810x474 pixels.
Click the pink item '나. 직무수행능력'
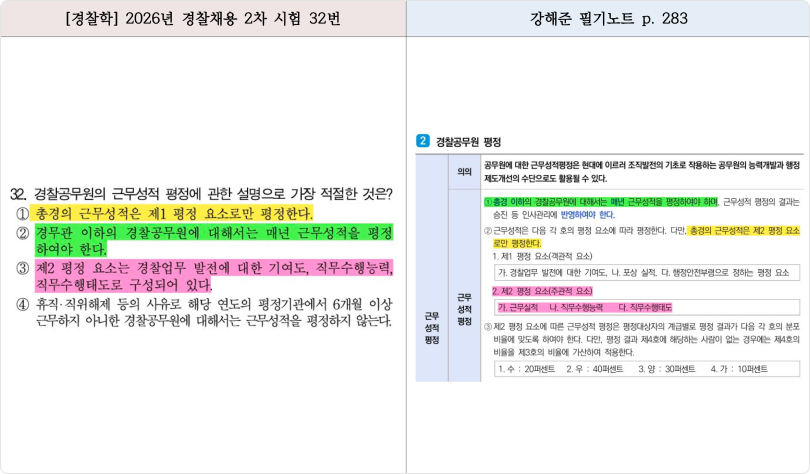tap(576, 308)
